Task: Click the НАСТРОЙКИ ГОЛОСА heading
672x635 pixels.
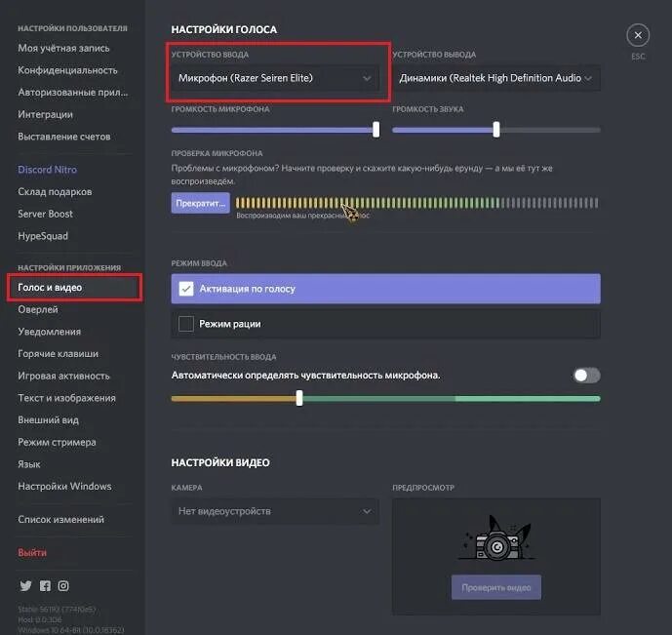Action: point(224,29)
